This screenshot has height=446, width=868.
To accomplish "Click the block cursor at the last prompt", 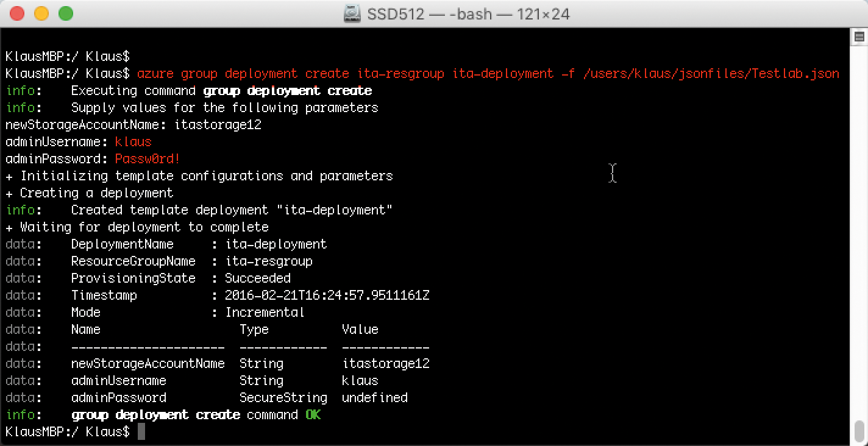I will coord(141,432).
